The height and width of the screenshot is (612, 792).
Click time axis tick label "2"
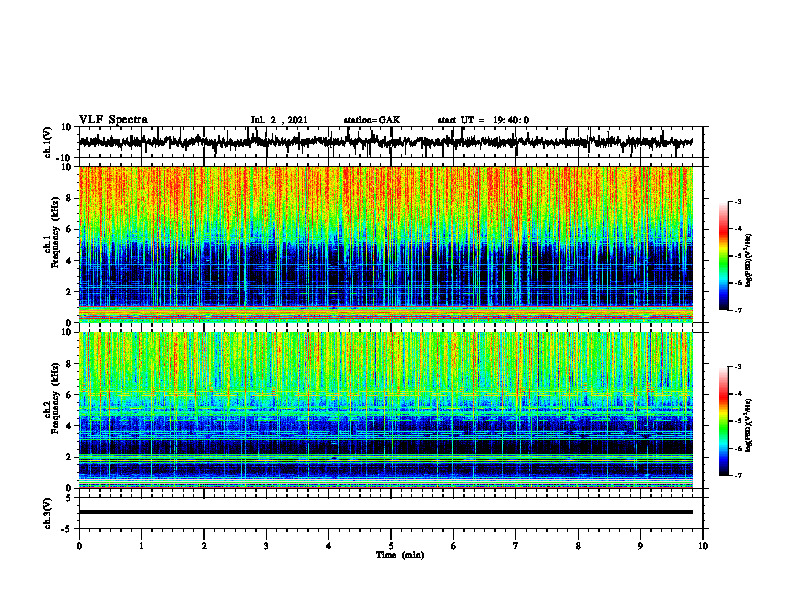point(204,546)
